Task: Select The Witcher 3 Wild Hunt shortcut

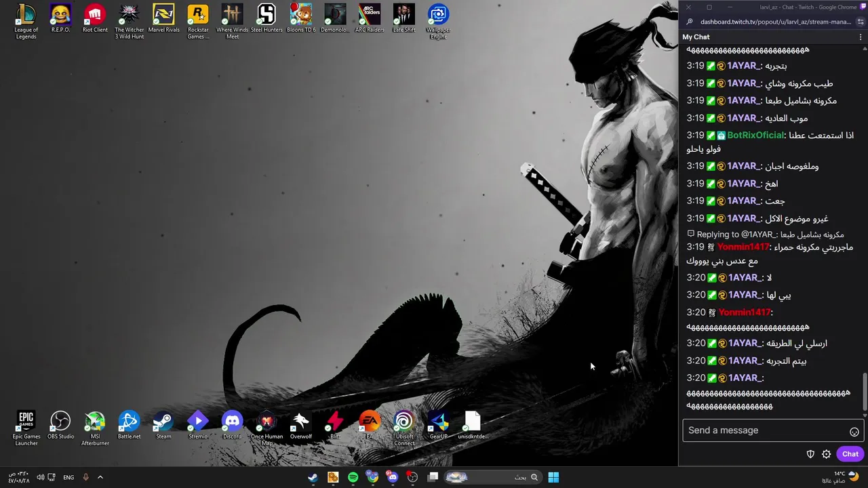Action: click(x=129, y=22)
